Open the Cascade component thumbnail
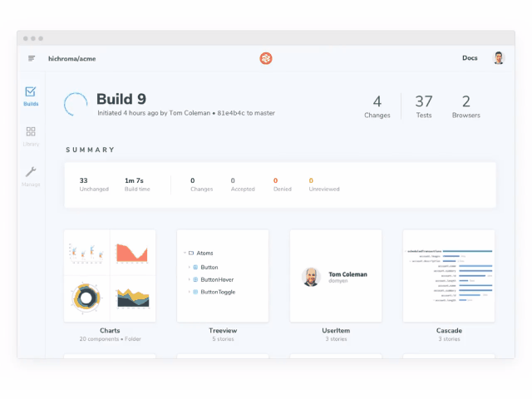 point(449,276)
